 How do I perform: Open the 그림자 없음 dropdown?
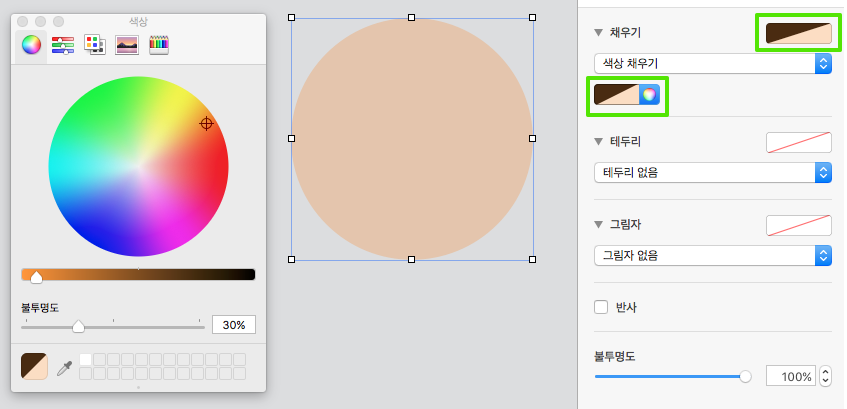712,256
